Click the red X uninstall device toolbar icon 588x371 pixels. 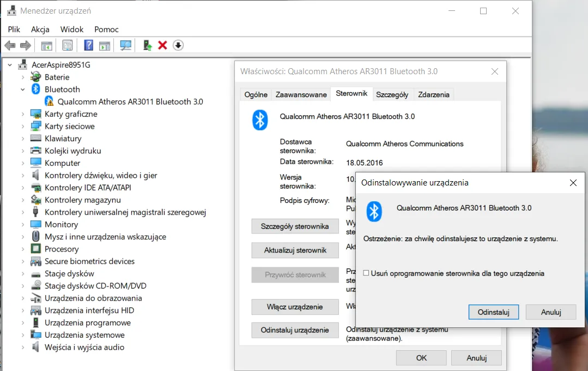[x=162, y=45]
